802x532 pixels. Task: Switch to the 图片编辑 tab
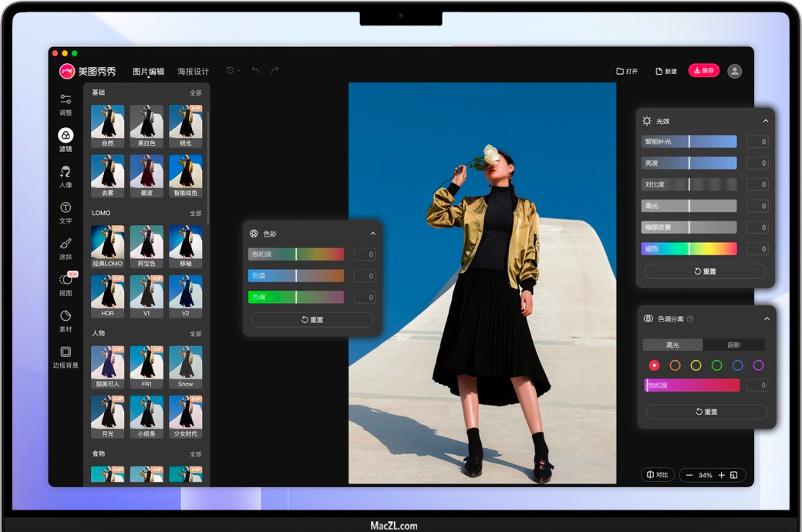[148, 72]
